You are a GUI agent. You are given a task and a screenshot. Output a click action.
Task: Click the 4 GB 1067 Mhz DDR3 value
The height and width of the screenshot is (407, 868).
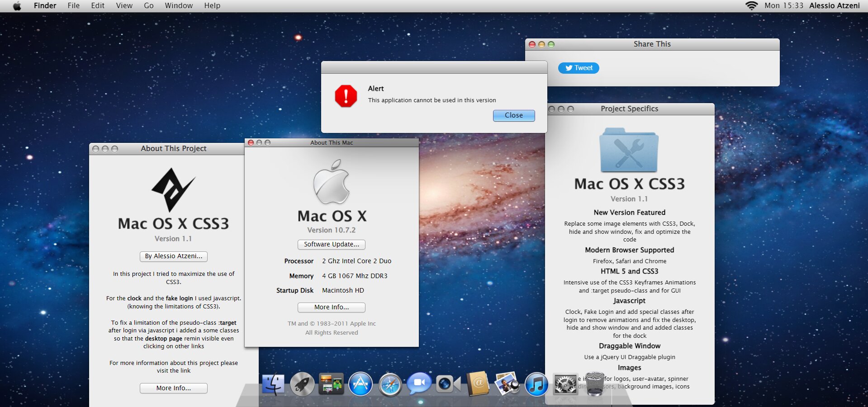click(355, 276)
